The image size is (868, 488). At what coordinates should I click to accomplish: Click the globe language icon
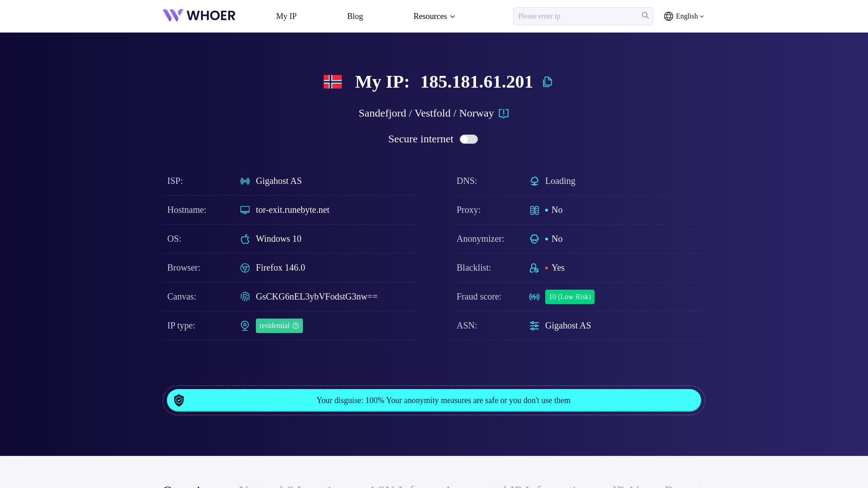tap(669, 16)
